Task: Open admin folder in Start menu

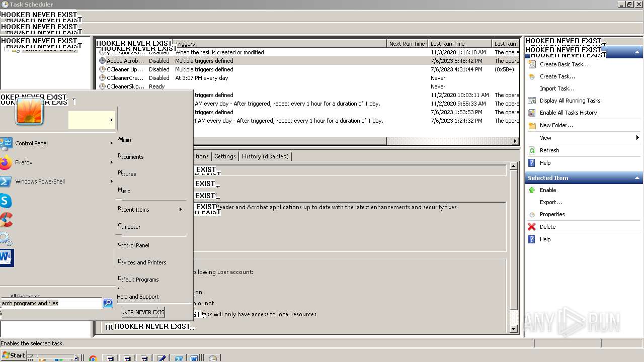Action: pos(124,140)
